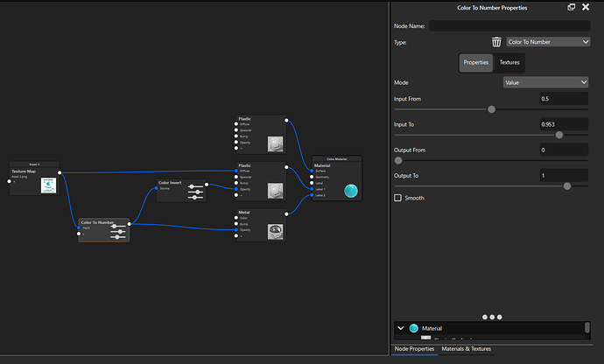Screen dimensions: 604x364
Task: Select the Metal node title
Action: tap(244, 213)
